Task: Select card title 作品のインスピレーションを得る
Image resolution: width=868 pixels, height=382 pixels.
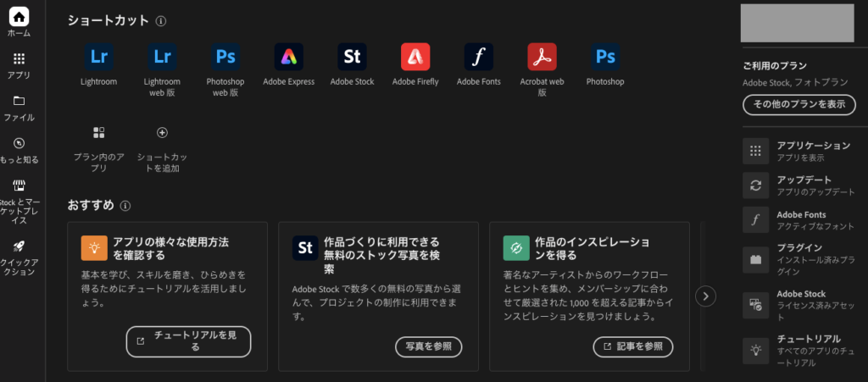Action: click(593, 249)
